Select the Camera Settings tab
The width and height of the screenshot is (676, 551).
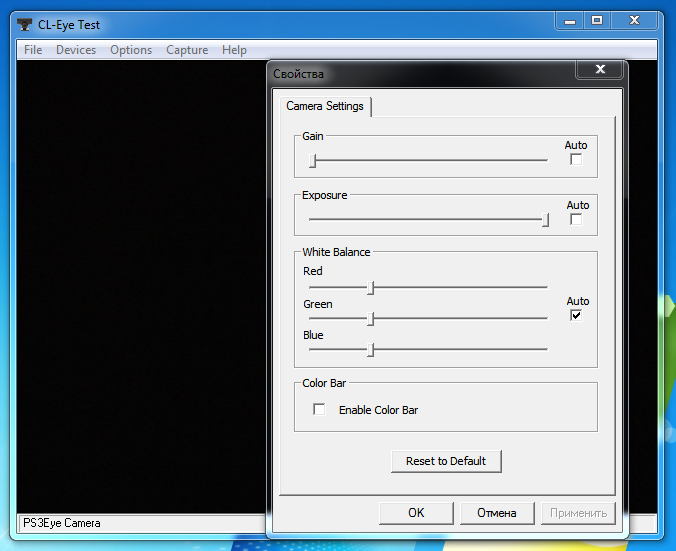point(325,106)
